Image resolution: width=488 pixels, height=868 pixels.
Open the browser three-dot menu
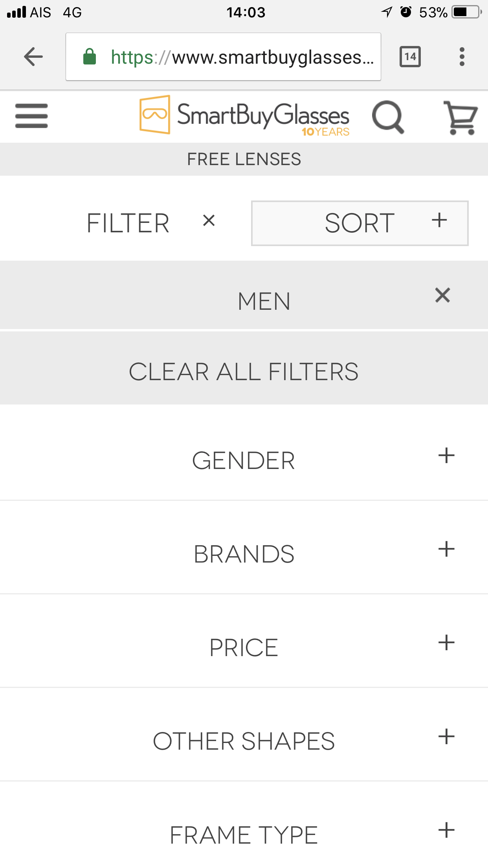pyautogui.click(x=462, y=57)
